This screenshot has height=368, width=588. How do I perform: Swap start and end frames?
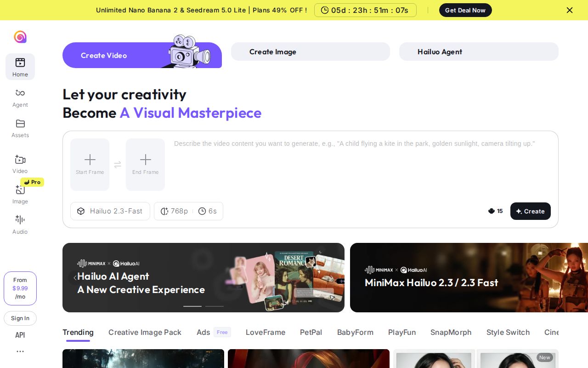point(118,165)
